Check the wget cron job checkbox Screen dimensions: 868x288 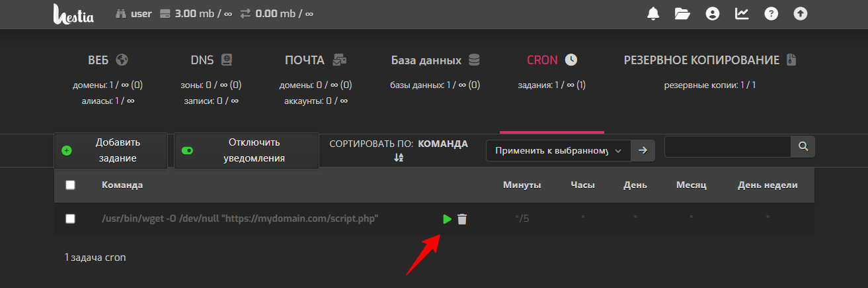point(71,218)
